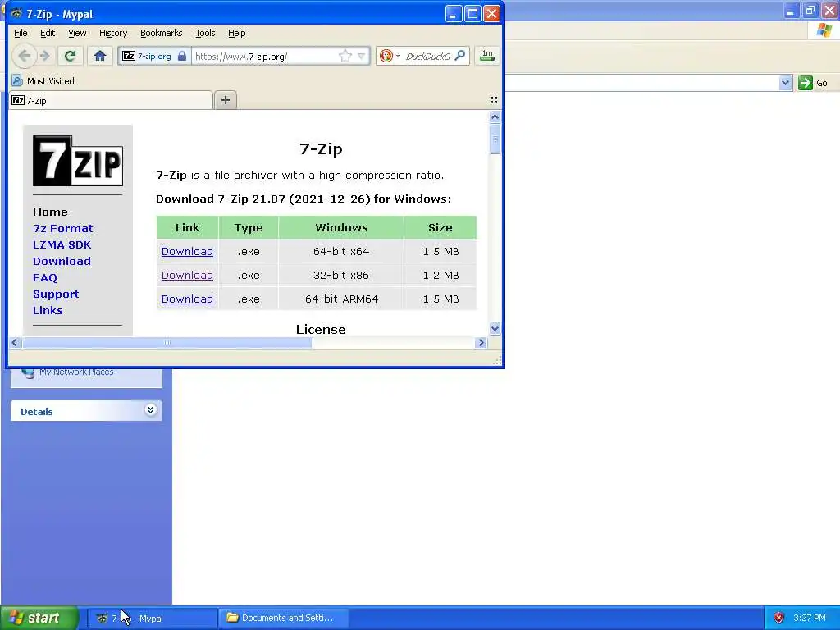Screen dimensions: 840x630
Task: Click into the DuckDuckGo search field
Action: click(427, 57)
